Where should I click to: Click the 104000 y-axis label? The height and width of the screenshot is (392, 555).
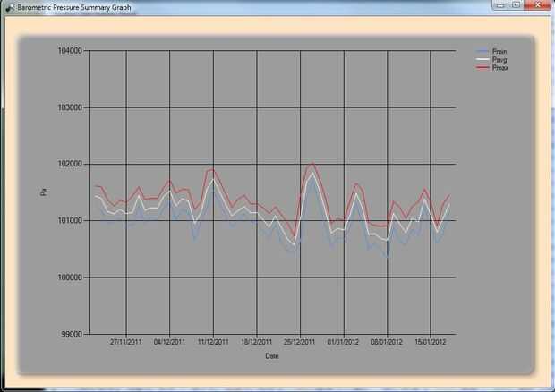click(x=70, y=51)
